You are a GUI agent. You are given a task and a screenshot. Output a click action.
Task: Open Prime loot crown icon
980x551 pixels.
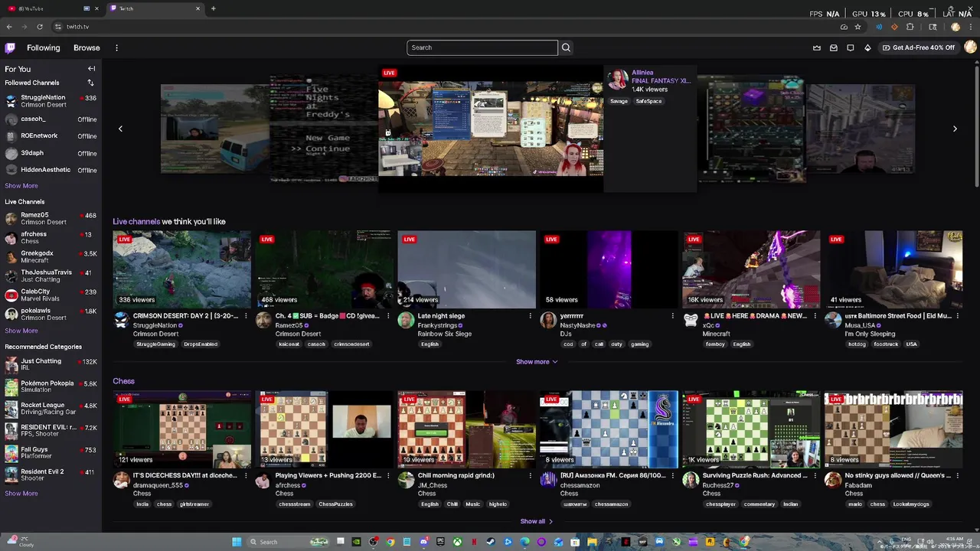(816, 47)
